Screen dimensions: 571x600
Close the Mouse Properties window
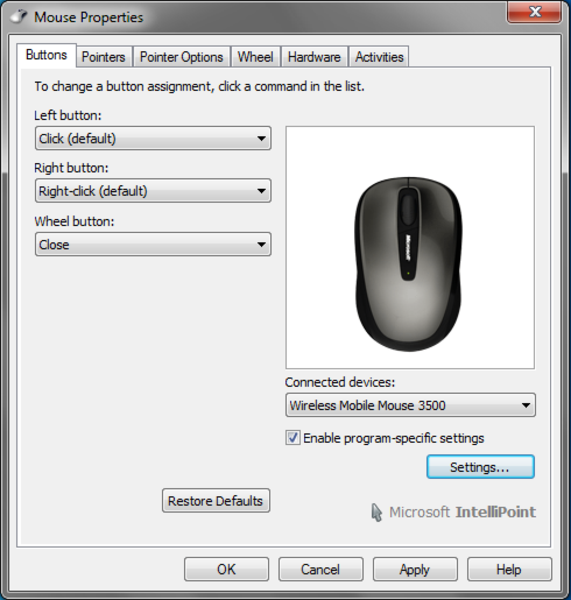[x=534, y=12]
